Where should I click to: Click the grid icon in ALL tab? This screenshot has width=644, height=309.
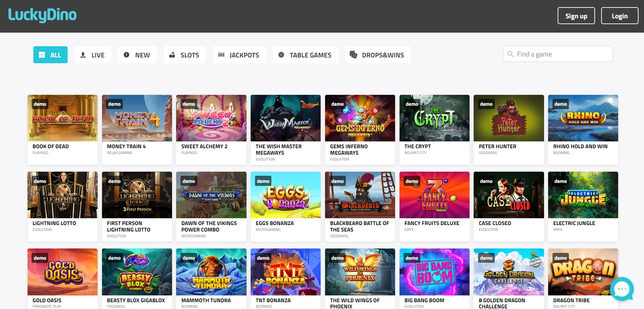(42, 55)
